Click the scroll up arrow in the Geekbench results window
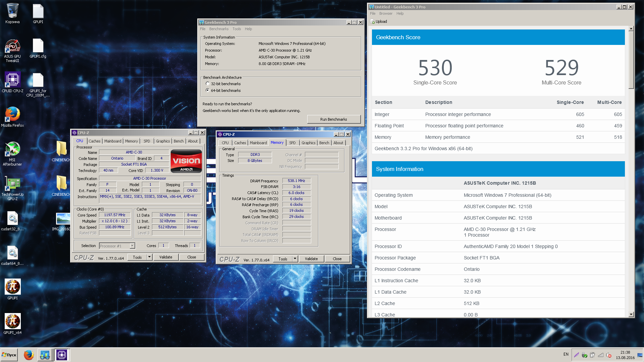The image size is (644, 362). coord(631,29)
